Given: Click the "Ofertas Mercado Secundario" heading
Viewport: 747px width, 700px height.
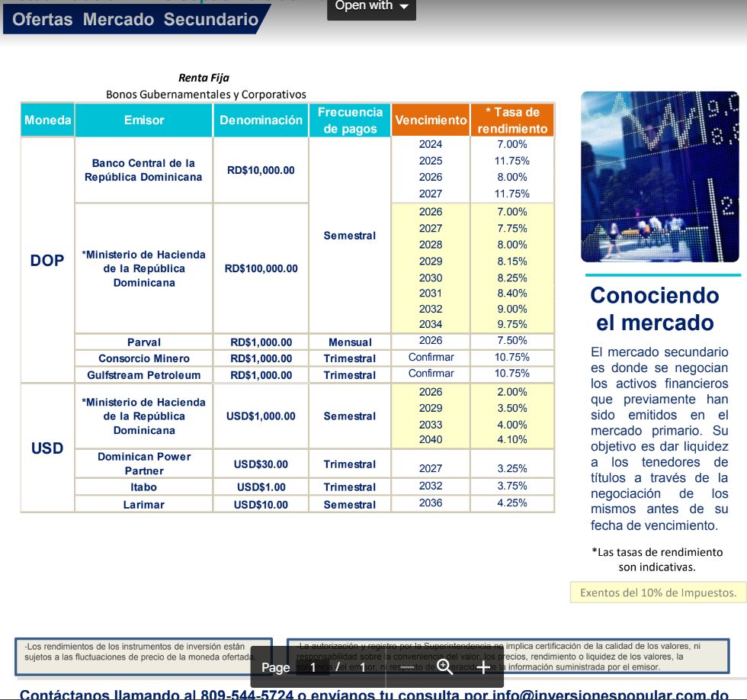Looking at the screenshot, I should pyautogui.click(x=136, y=19).
